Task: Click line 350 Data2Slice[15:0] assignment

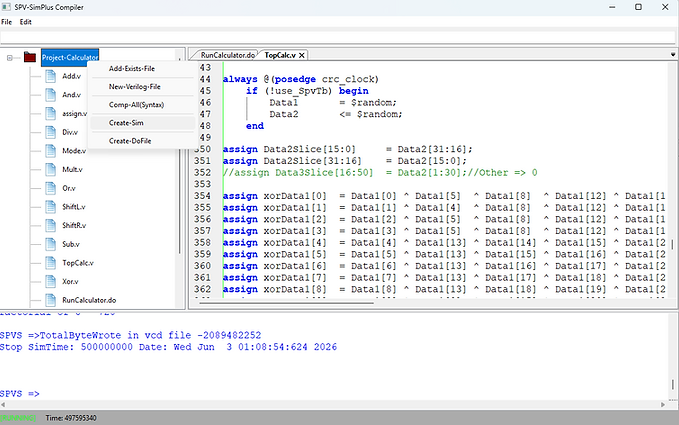Action: tap(347, 149)
